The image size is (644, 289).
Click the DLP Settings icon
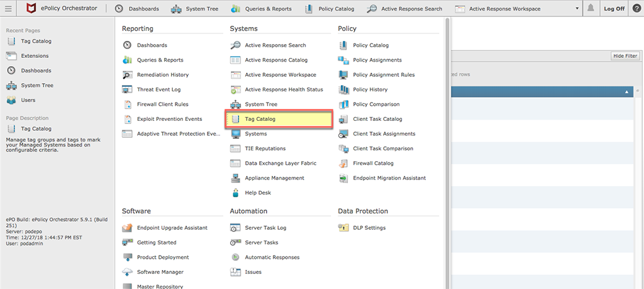343,228
